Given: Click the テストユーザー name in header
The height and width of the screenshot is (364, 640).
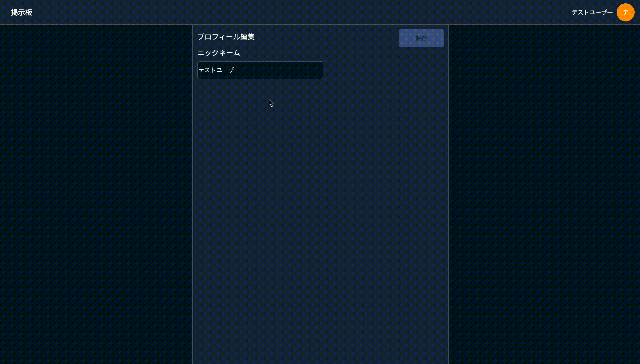Looking at the screenshot, I should tap(592, 12).
